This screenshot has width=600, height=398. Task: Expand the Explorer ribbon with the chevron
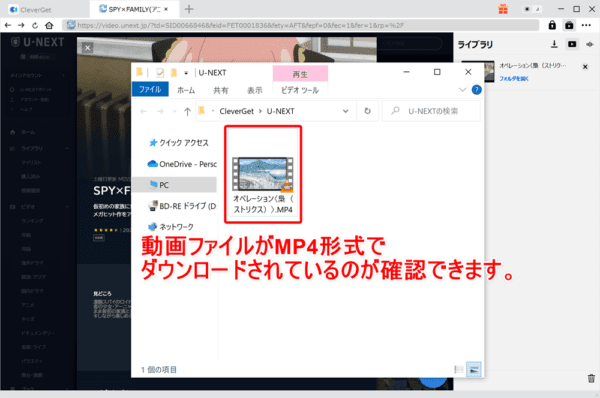(462, 90)
